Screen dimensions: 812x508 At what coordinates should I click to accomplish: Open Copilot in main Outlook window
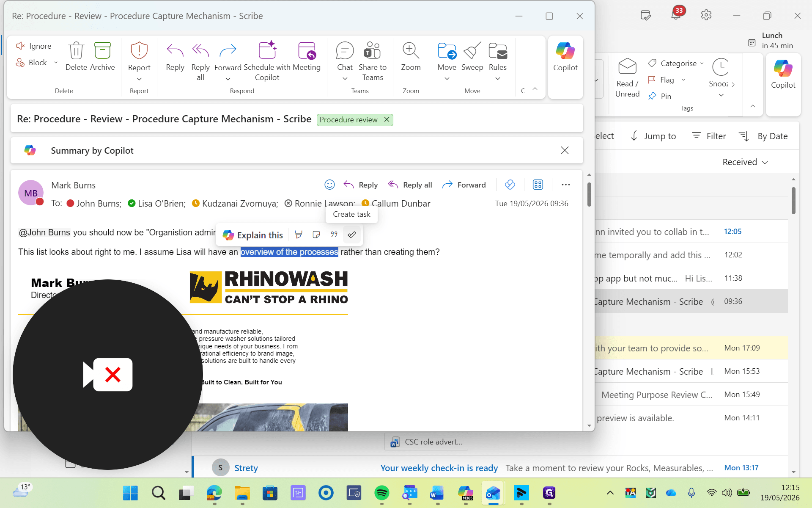(783, 74)
